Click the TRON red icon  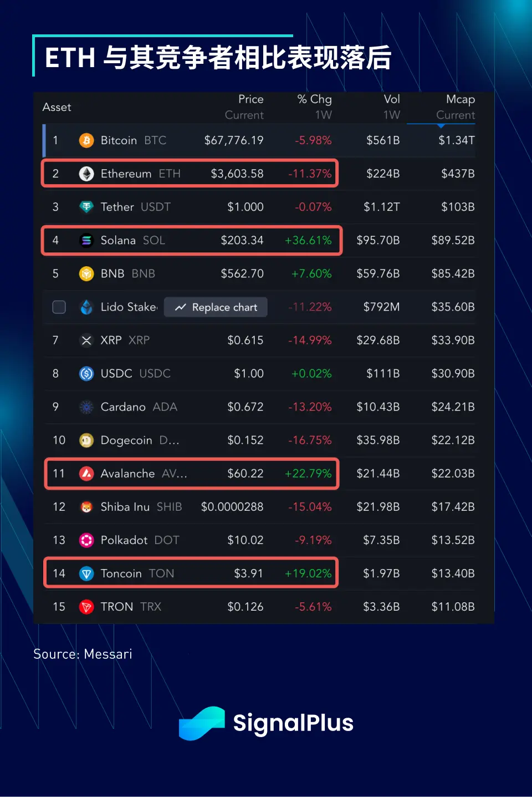tap(86, 606)
